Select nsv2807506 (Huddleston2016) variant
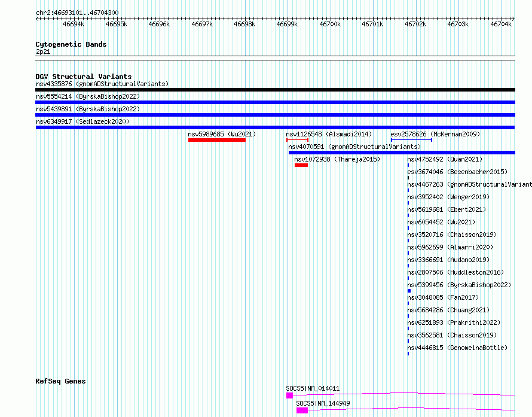 [455, 272]
